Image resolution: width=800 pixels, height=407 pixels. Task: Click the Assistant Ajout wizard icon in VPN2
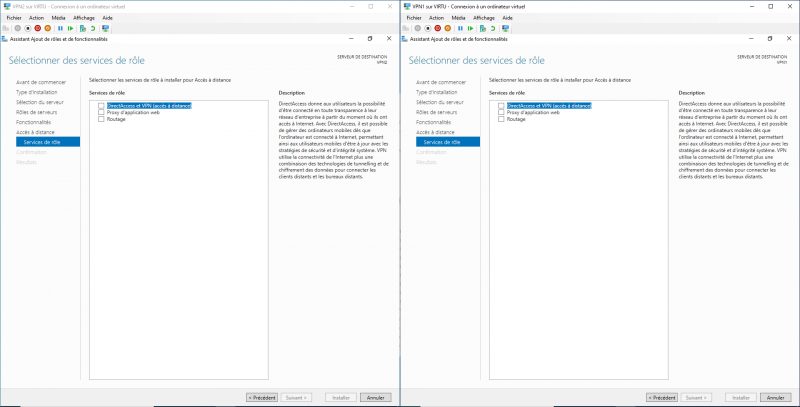pyautogui.click(x=5, y=39)
